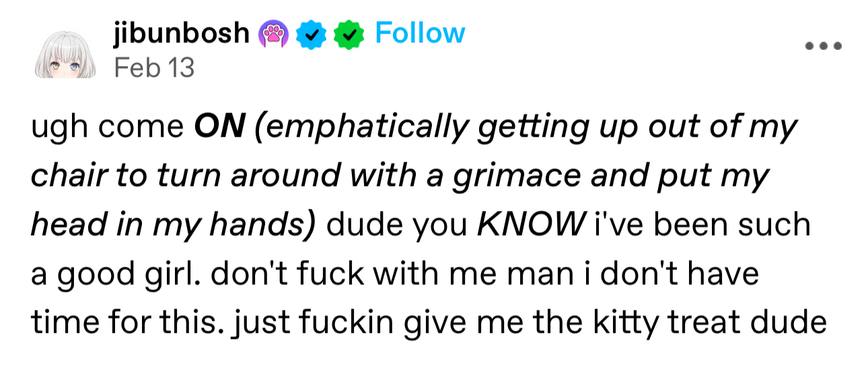Open the three-dot post options menu
The image size is (868, 384).
(822, 46)
